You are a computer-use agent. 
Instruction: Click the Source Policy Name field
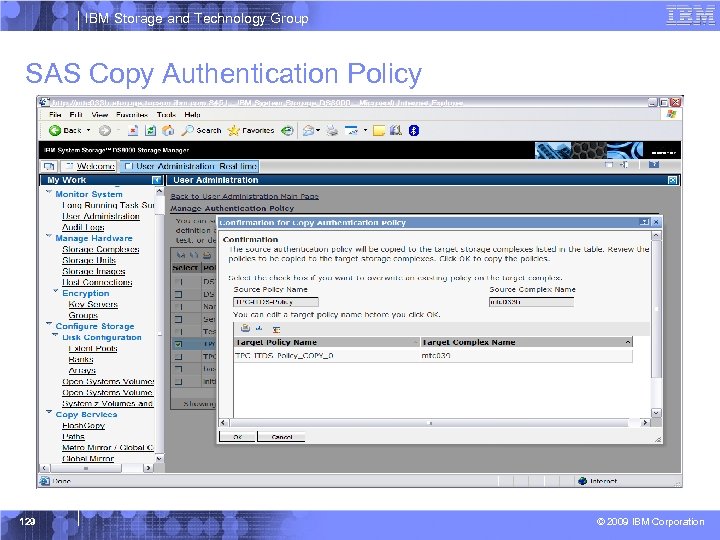(276, 302)
